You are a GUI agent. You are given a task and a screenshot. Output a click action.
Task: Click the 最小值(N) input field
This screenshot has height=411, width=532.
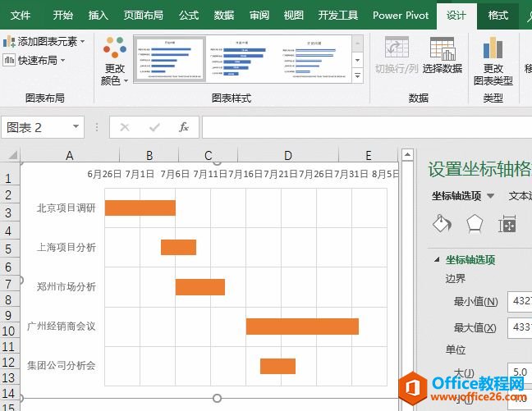(520, 301)
